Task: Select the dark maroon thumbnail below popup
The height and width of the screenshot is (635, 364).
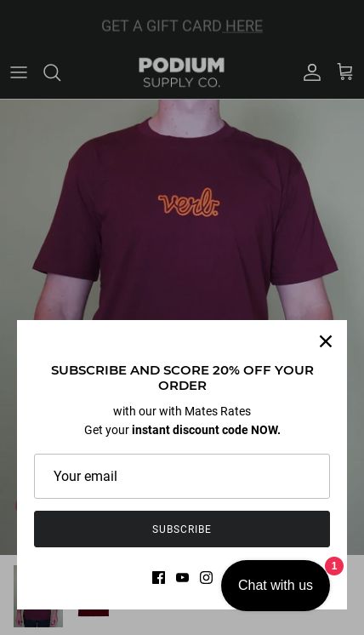Action: pyautogui.click(x=94, y=613)
